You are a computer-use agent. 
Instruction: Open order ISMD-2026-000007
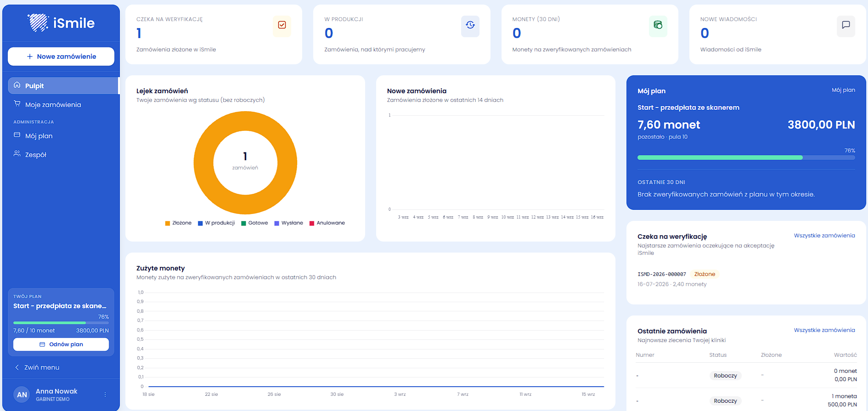(x=662, y=274)
